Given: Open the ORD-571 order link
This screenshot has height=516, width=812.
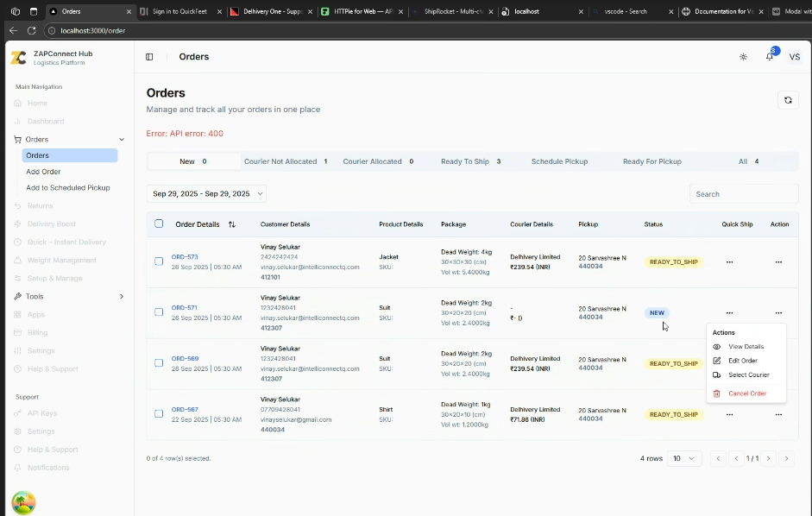Looking at the screenshot, I should (x=185, y=308).
